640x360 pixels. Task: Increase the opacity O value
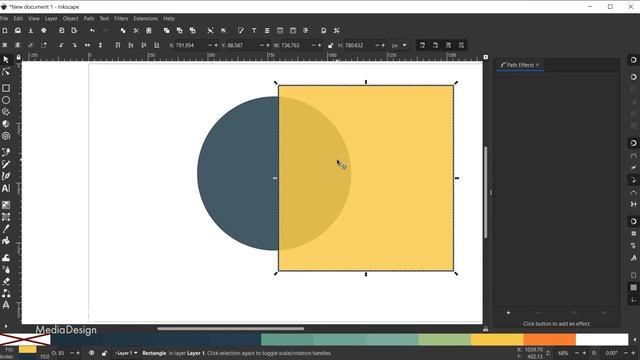[78, 353]
